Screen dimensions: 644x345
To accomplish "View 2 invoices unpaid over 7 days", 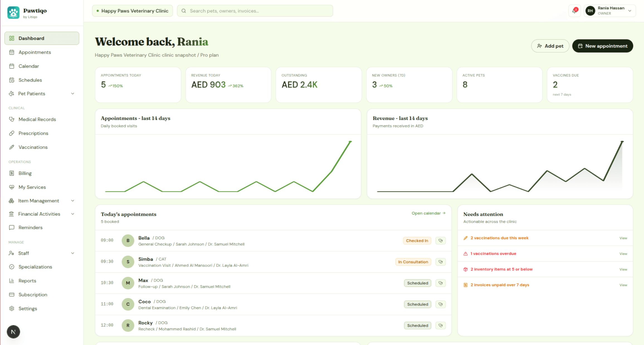I will click(623, 285).
